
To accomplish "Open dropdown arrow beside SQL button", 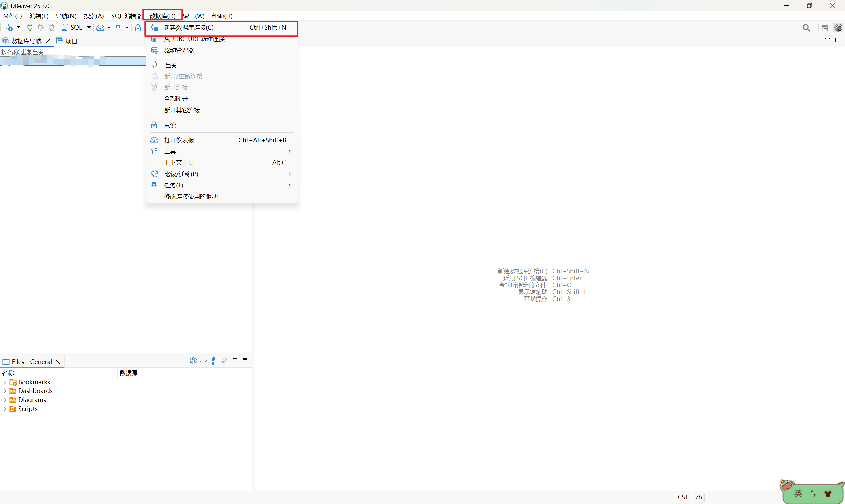I will coord(89,27).
